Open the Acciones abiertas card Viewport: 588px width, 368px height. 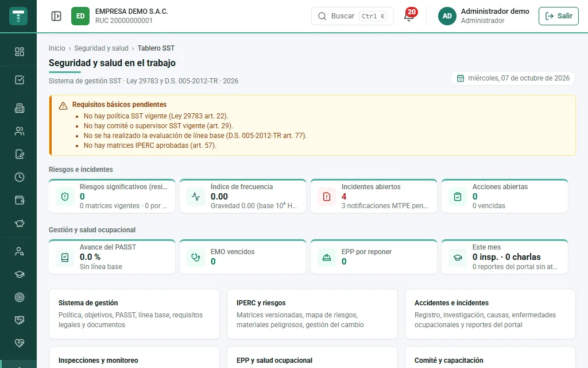click(504, 196)
